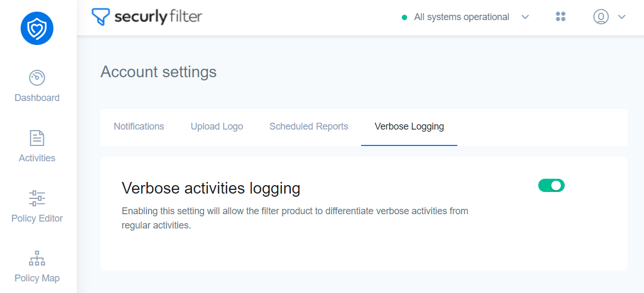Viewport: 644px width, 293px height.
Task: Switch to the Scheduled Reports tab
Action: pyautogui.click(x=309, y=126)
